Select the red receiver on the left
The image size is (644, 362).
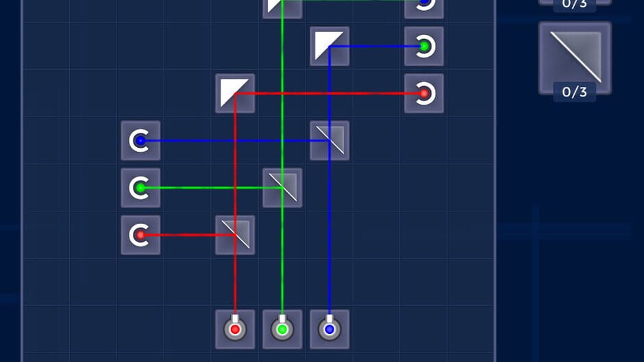click(140, 235)
